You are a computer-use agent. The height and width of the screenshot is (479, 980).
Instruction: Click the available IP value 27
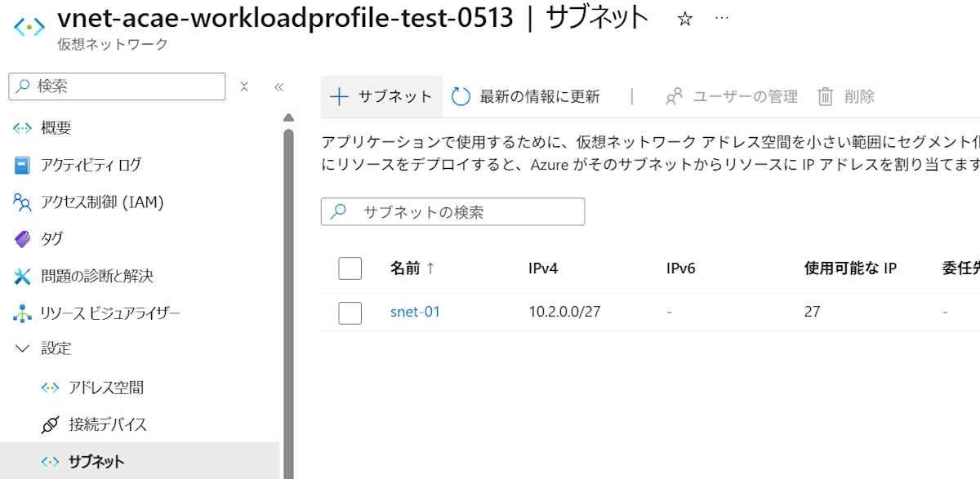pyautogui.click(x=813, y=312)
